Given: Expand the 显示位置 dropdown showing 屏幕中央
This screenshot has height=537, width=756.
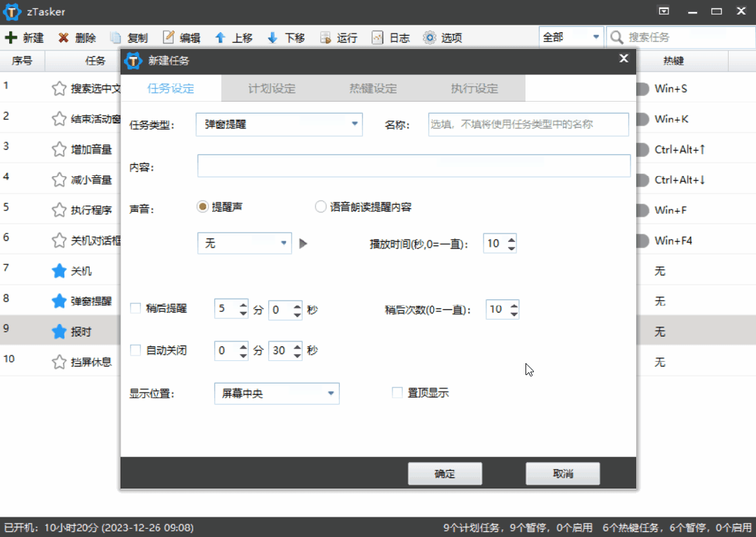Looking at the screenshot, I should point(276,394).
